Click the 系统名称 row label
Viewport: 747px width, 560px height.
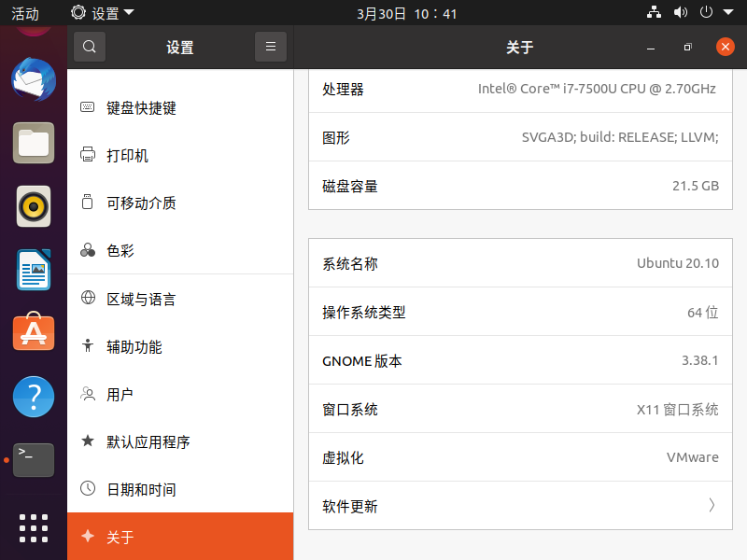pos(349,263)
